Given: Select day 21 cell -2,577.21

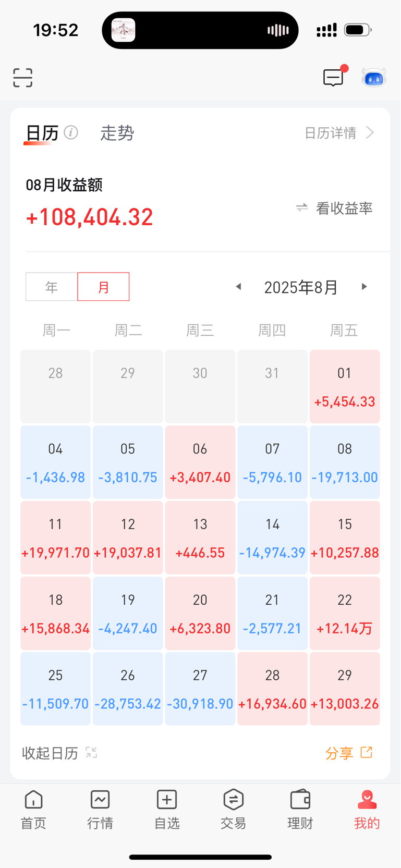Looking at the screenshot, I should point(272,613).
